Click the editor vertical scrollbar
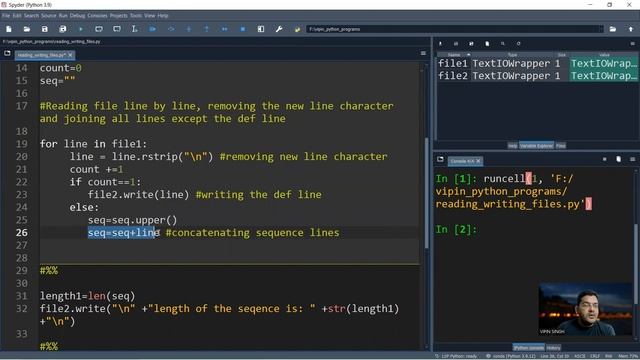 [426, 192]
